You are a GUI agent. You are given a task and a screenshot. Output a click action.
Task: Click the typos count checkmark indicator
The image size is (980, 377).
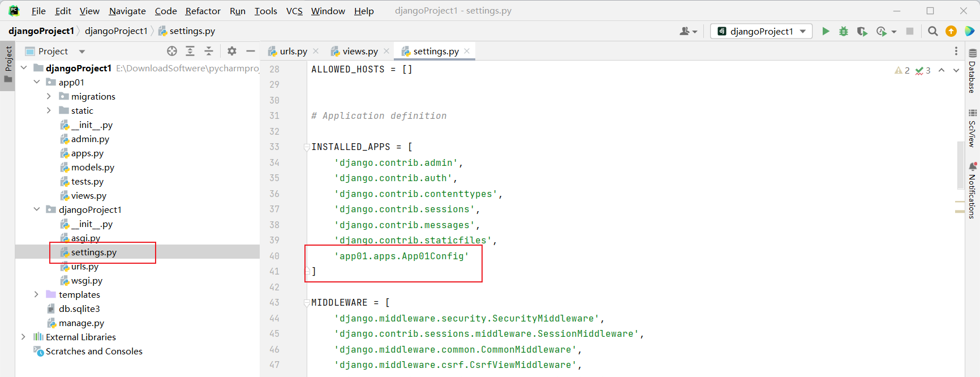point(923,70)
